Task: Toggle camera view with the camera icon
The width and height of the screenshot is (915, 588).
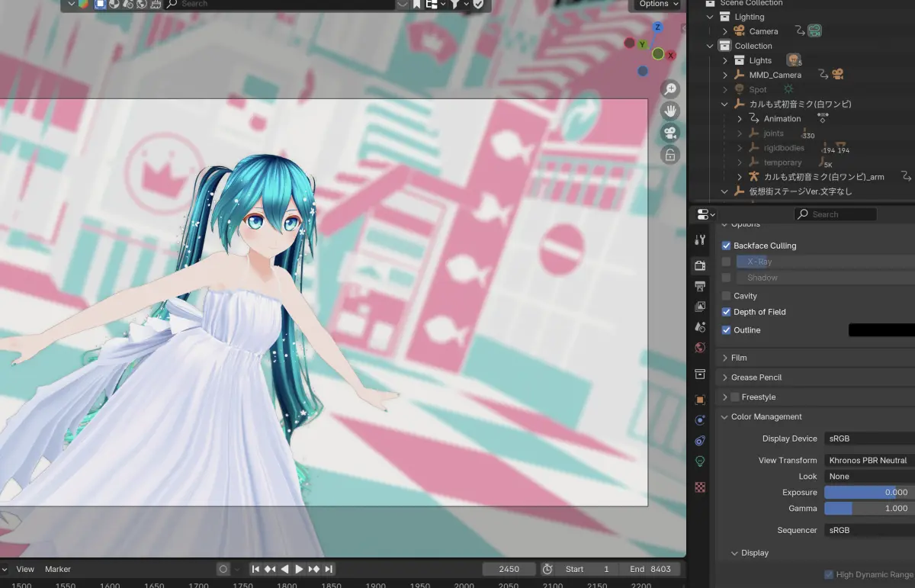Action: 670,133
